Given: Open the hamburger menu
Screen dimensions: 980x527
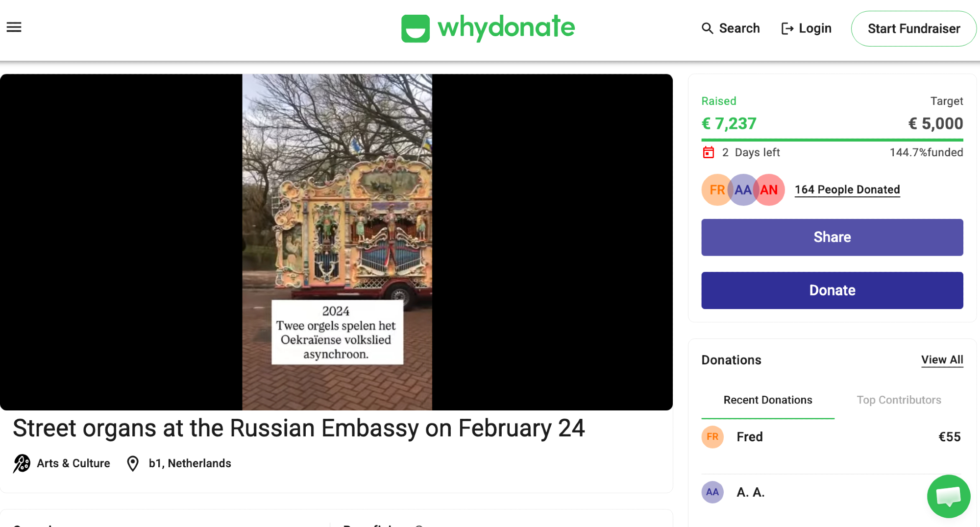Looking at the screenshot, I should coord(14,27).
